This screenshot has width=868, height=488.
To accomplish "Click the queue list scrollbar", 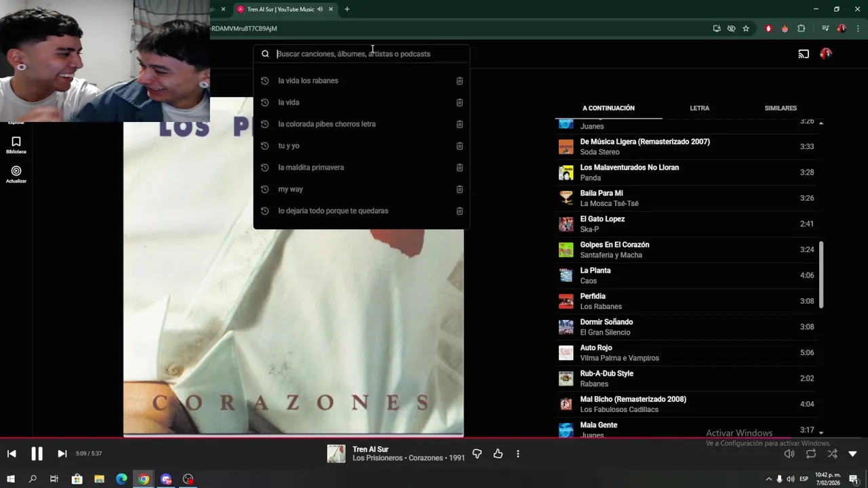I will point(821,274).
